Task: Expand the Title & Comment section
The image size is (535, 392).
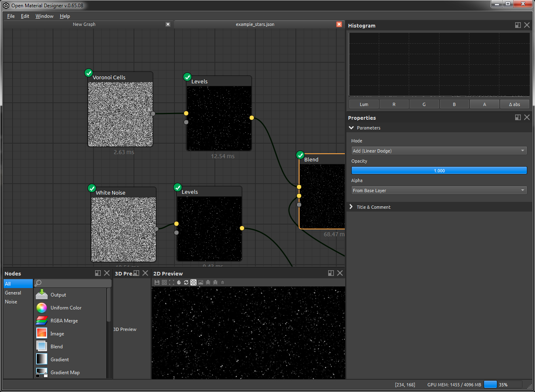Action: (x=351, y=207)
